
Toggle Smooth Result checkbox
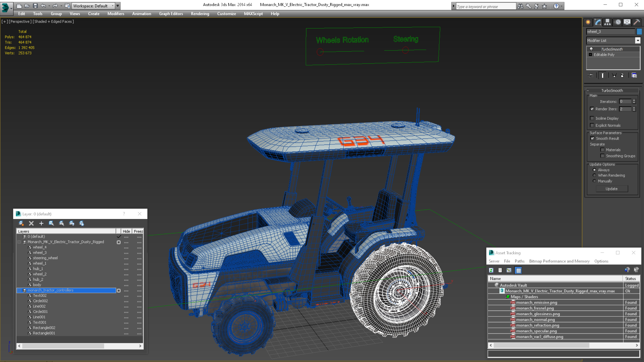[x=592, y=138]
